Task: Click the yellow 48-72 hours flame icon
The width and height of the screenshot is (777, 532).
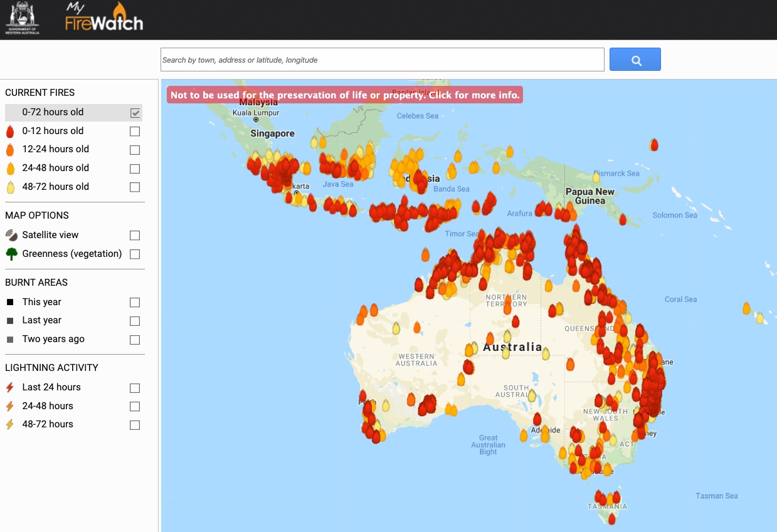Action: [10, 187]
